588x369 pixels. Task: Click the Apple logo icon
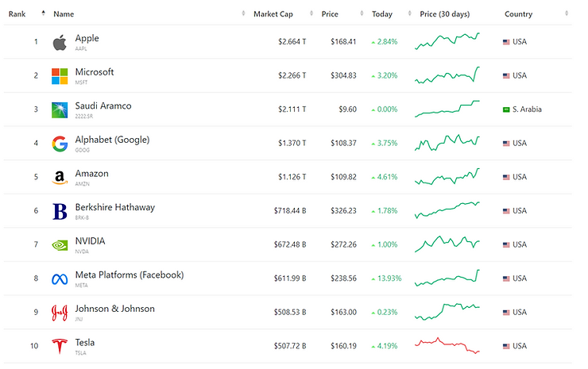click(60, 42)
